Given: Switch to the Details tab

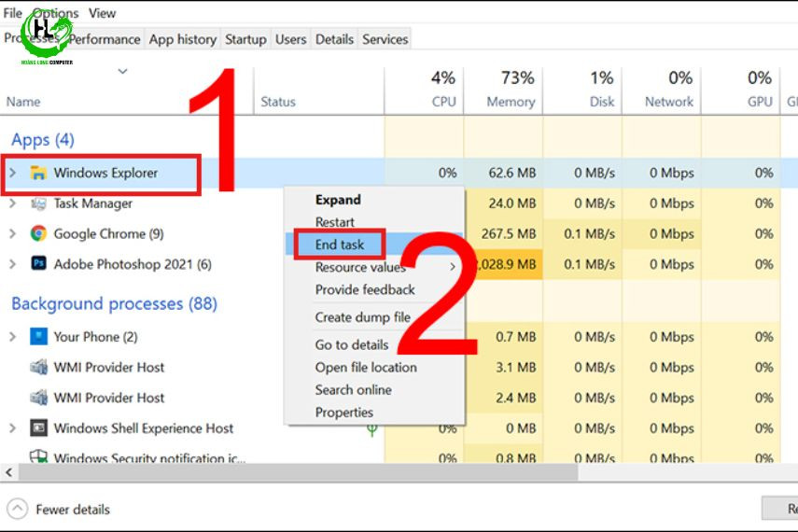Looking at the screenshot, I should (x=334, y=39).
